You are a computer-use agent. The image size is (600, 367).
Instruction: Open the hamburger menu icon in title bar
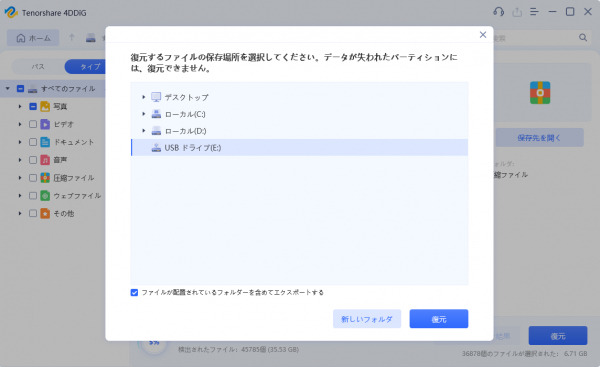click(x=534, y=12)
